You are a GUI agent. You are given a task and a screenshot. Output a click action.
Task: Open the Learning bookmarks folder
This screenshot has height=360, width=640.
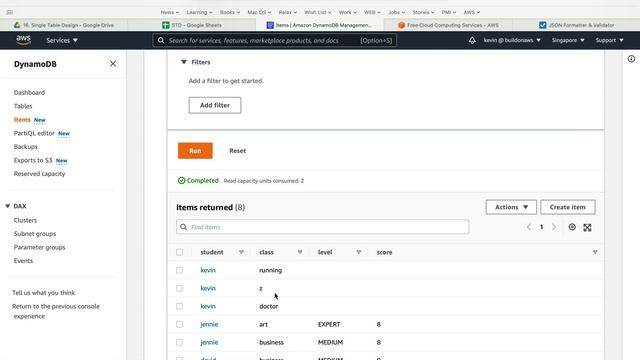coord(199,12)
